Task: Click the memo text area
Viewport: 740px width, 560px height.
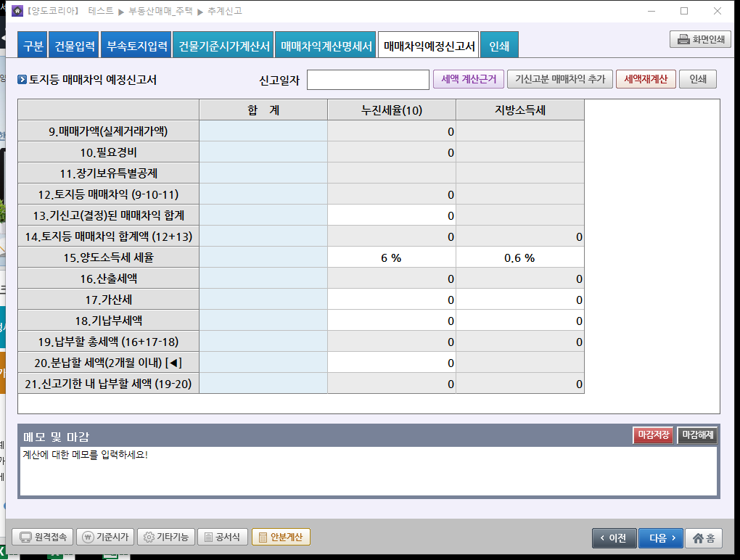Action: (x=368, y=470)
